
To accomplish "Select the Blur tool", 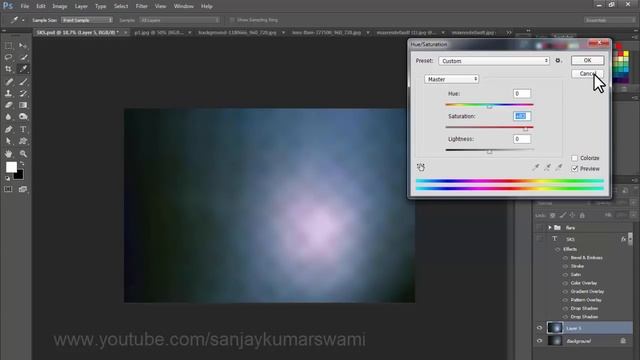I will click(x=8, y=117).
